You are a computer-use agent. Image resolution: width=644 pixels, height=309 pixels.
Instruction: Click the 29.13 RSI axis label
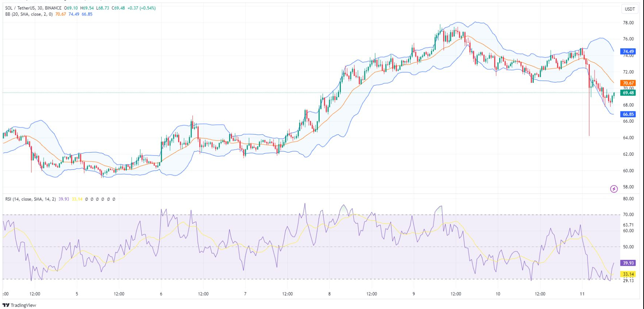628,280
